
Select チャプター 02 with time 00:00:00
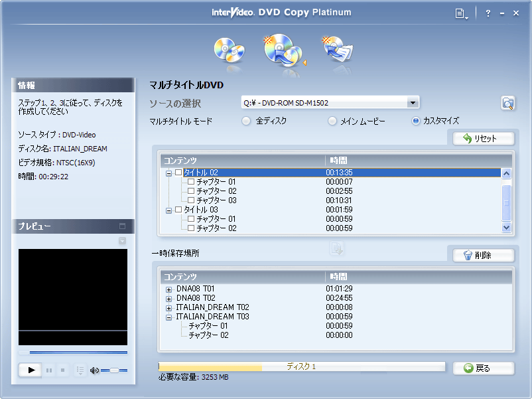(x=208, y=335)
